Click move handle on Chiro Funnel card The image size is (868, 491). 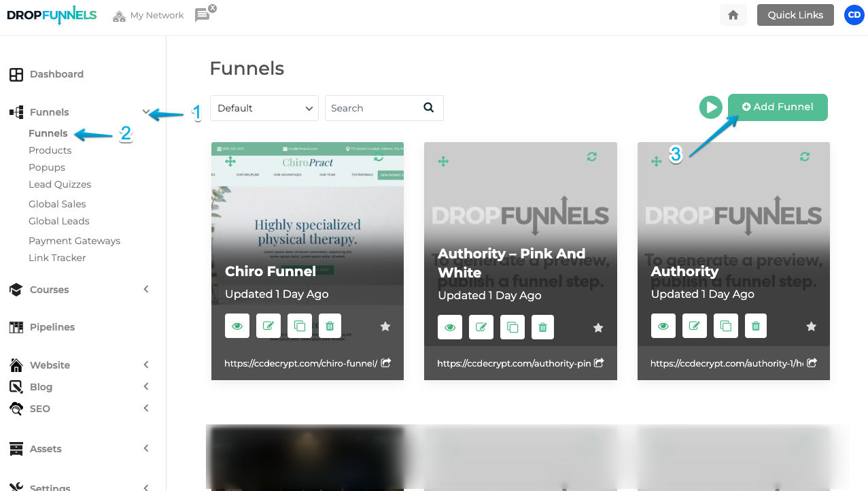[x=230, y=161]
